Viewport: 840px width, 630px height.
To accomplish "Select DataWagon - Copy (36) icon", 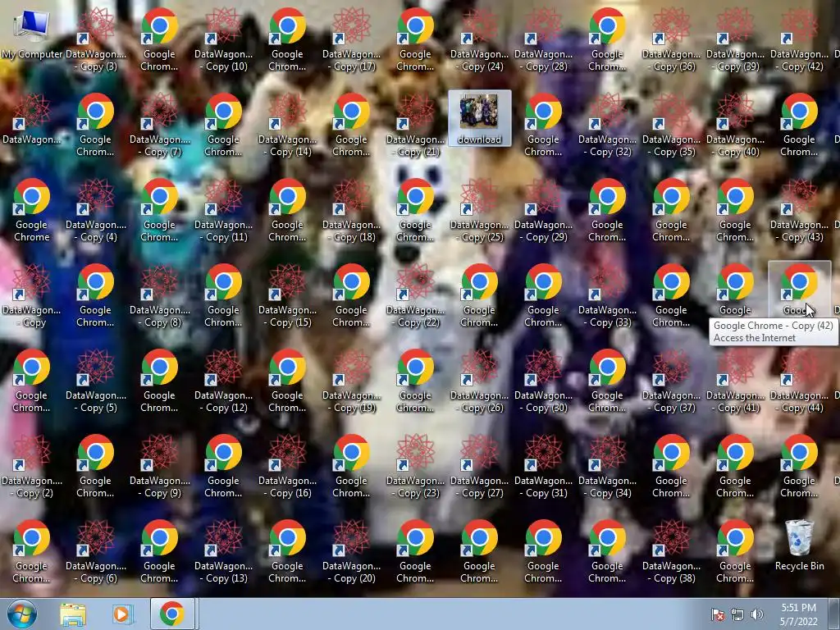I will tap(671, 39).
